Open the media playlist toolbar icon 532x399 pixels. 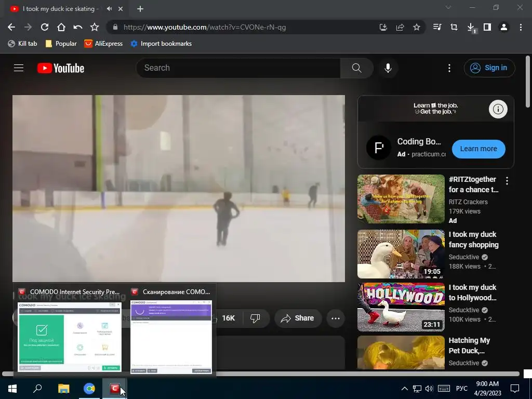tap(437, 27)
